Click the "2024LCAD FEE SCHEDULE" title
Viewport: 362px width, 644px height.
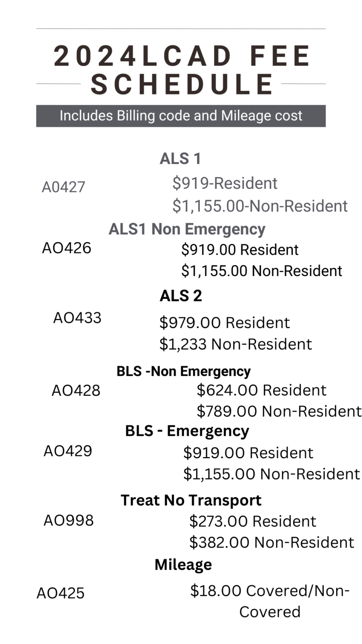182,70
